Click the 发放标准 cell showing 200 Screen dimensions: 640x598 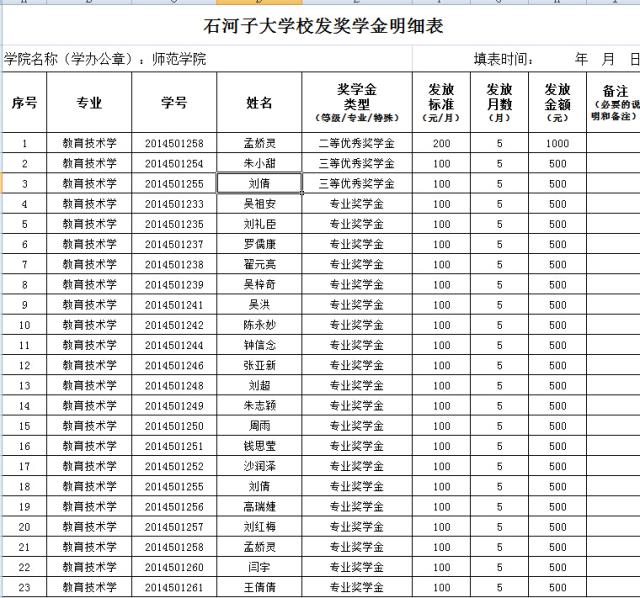pyautogui.click(x=441, y=143)
